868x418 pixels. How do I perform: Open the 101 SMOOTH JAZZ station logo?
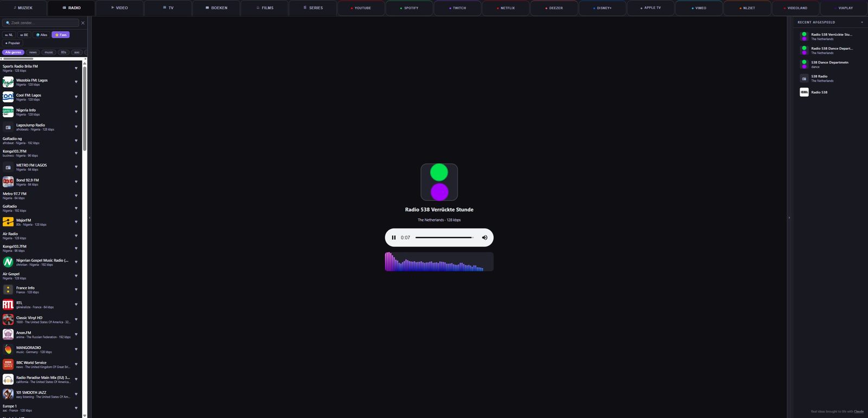pos(8,394)
